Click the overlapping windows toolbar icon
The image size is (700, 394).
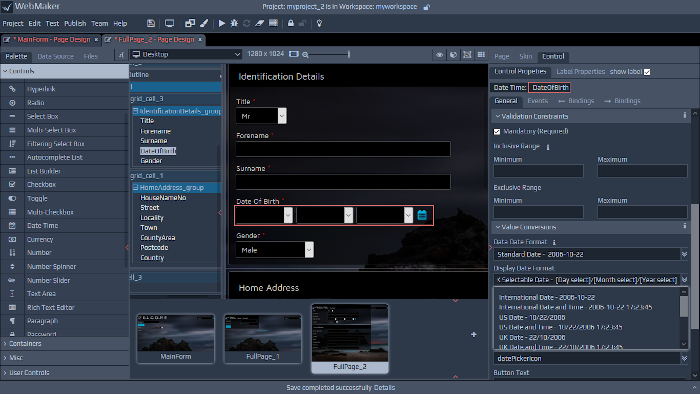[x=190, y=23]
